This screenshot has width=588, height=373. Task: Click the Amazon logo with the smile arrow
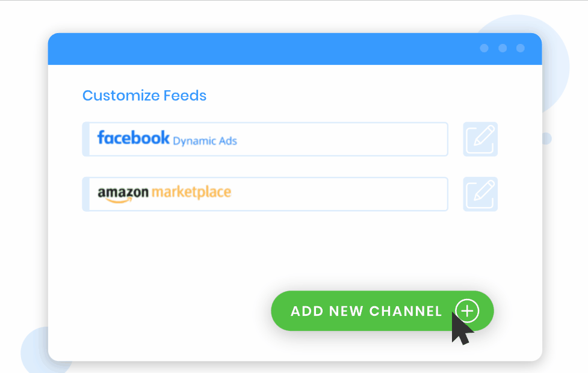point(123,194)
